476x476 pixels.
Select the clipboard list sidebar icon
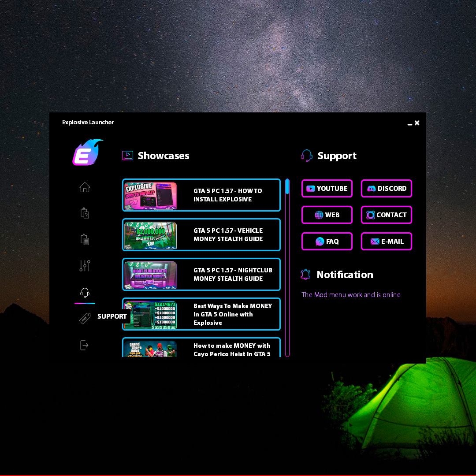tap(85, 240)
